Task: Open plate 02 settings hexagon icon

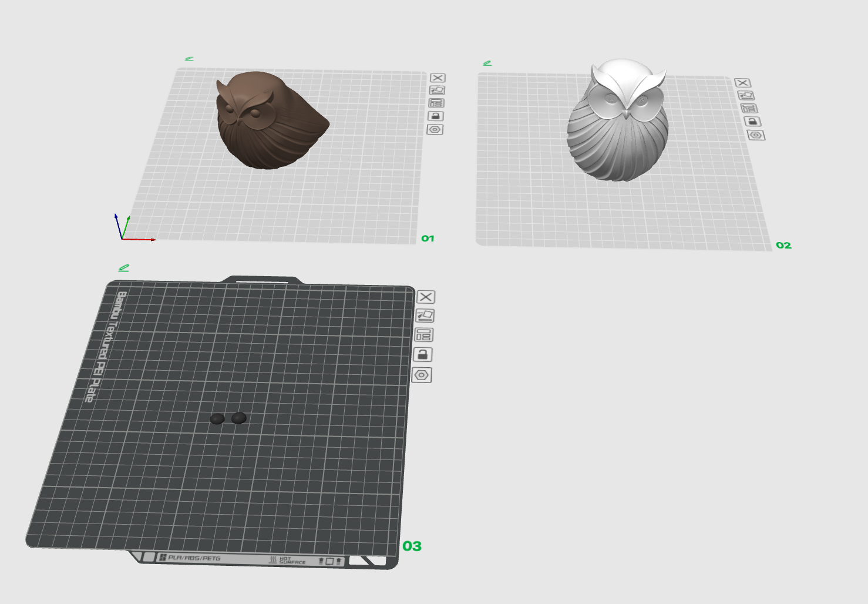Action: [756, 135]
